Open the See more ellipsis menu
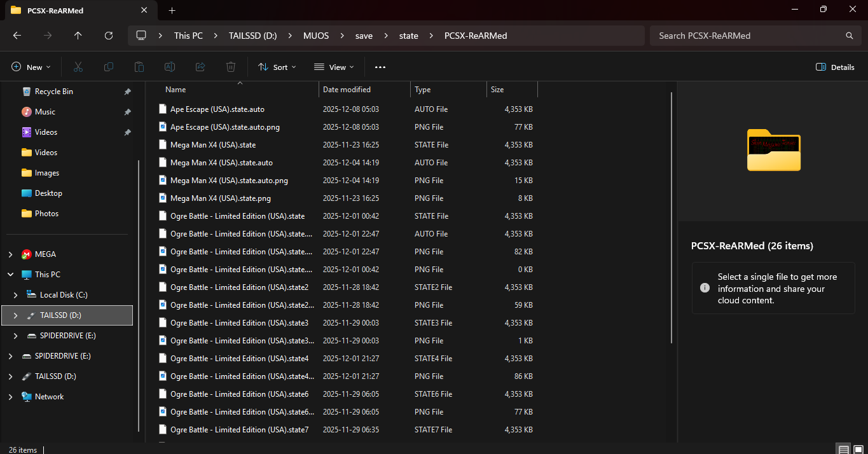 (380, 67)
